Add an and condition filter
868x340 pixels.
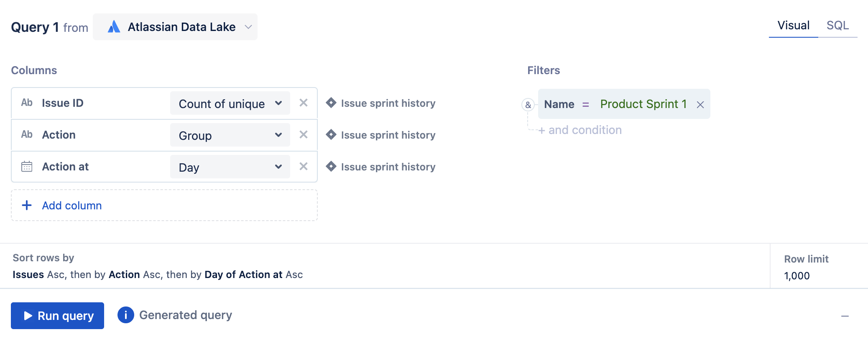580,130
